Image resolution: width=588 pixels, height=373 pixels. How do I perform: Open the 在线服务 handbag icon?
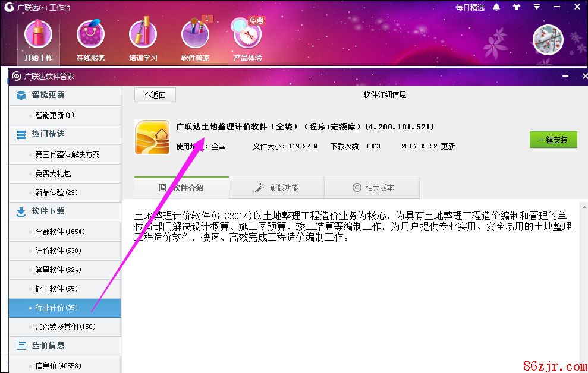(90, 34)
